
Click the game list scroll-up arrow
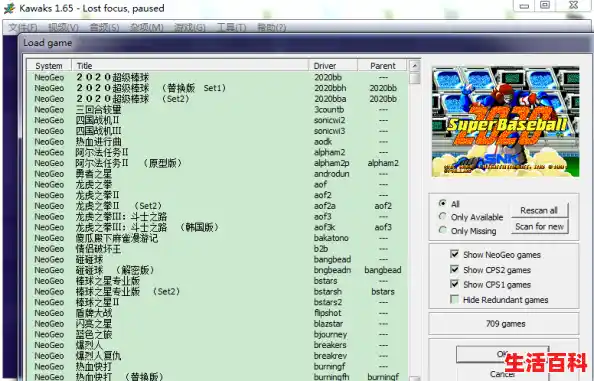[x=415, y=66]
